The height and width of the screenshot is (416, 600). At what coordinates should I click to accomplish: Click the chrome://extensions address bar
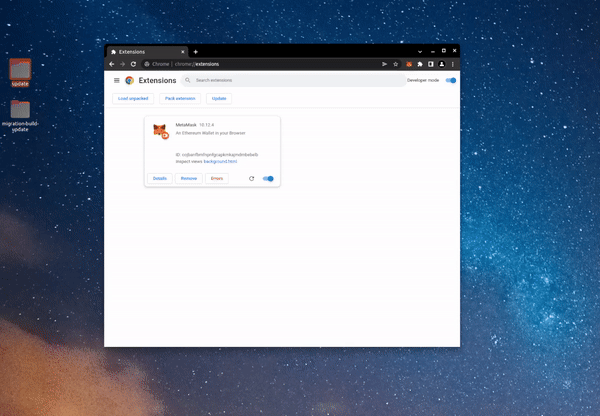[x=260, y=64]
